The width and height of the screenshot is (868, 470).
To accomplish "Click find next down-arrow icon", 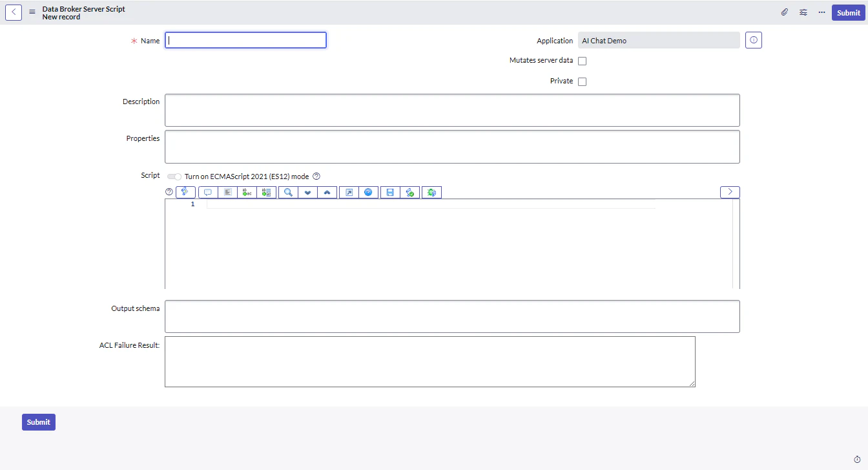I will 307,192.
